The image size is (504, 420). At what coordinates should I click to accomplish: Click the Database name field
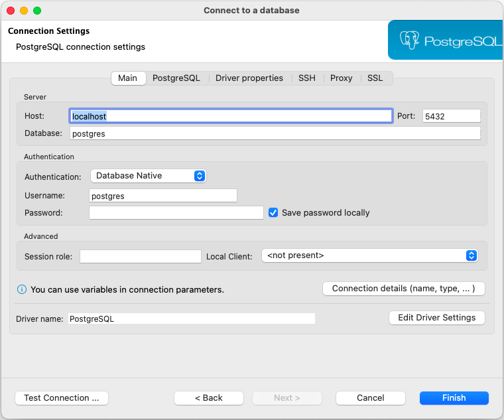coord(275,133)
